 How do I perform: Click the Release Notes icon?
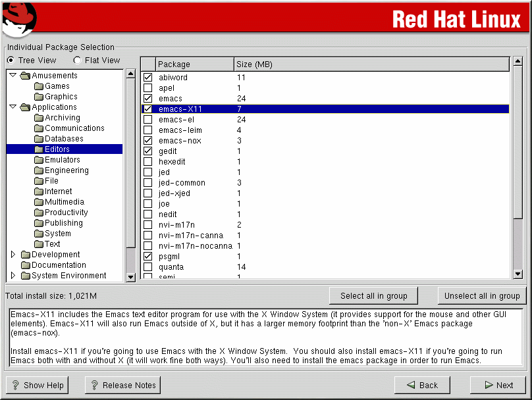[95, 386]
